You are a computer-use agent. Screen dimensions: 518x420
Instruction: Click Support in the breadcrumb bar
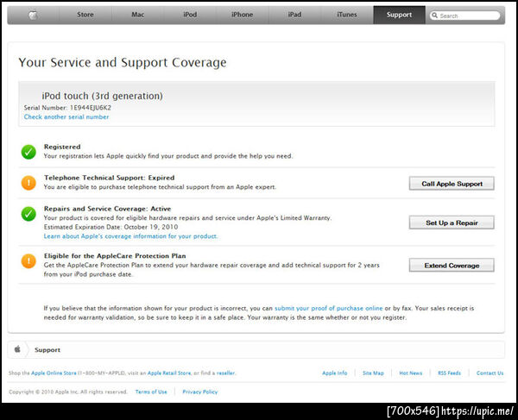click(47, 350)
